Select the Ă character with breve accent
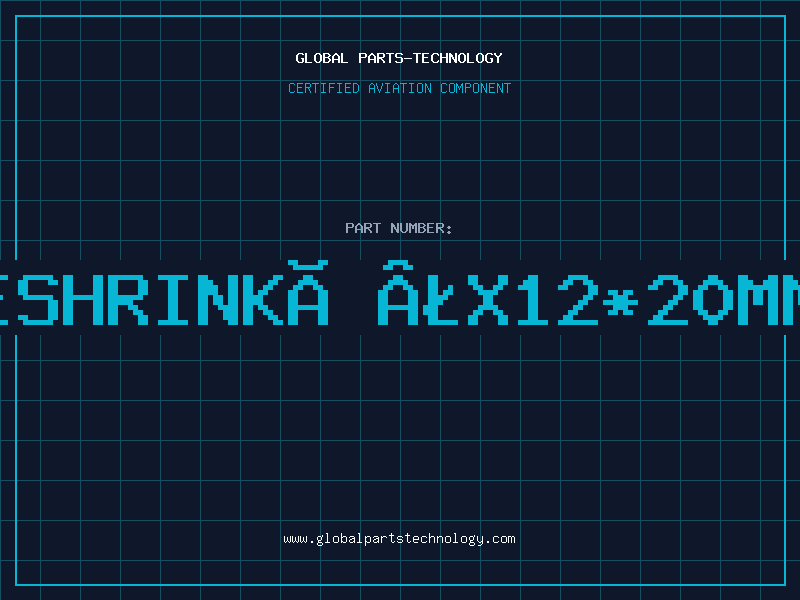This screenshot has width=800, height=600. pos(308,293)
